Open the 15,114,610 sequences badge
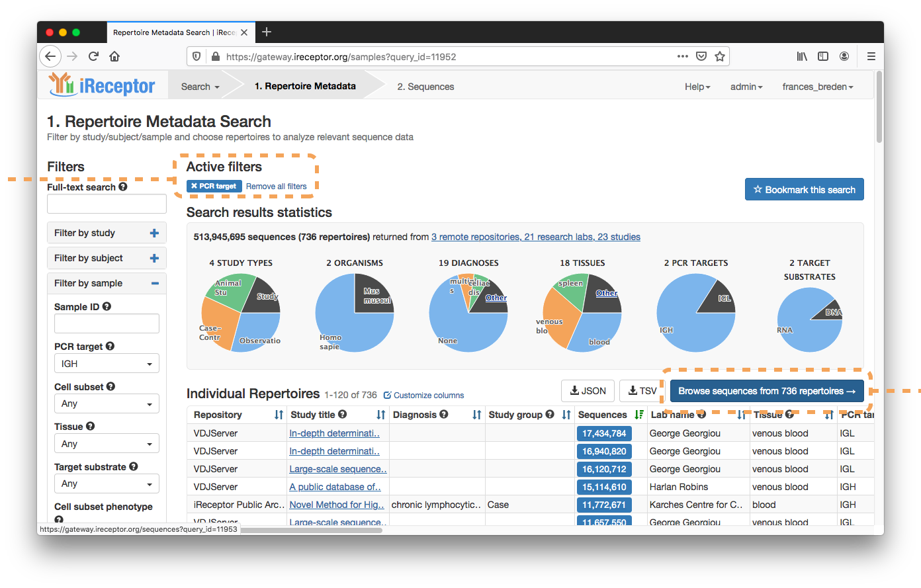 604,487
